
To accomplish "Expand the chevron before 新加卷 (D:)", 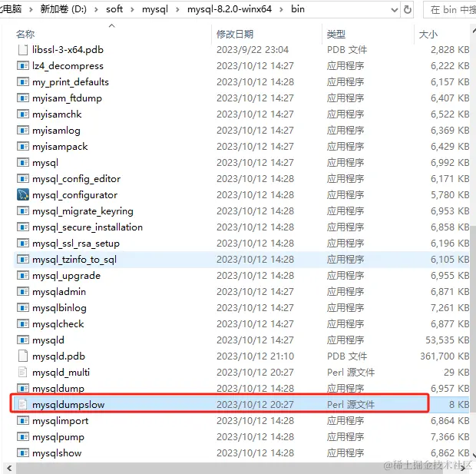I will point(31,10).
